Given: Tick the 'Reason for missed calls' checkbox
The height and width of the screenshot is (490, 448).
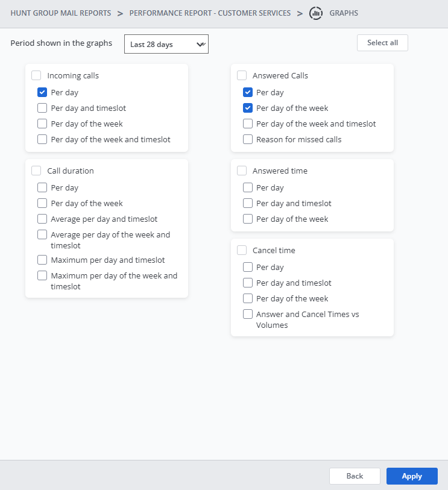Looking at the screenshot, I should (x=248, y=140).
